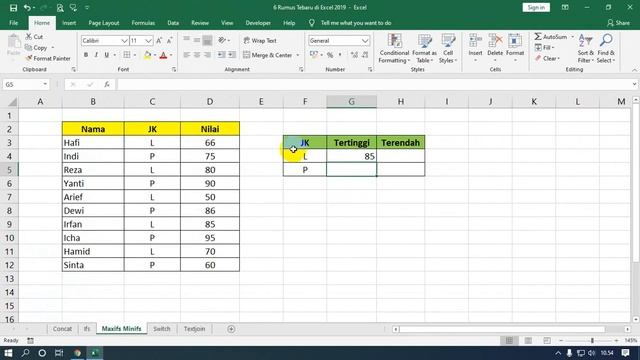Click the Save icon in title bar
Image resolution: width=640 pixels, height=360 pixels.
(x=13, y=7)
